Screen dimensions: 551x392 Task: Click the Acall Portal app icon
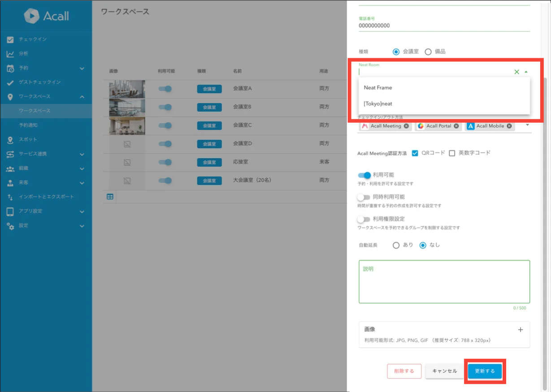pos(421,126)
